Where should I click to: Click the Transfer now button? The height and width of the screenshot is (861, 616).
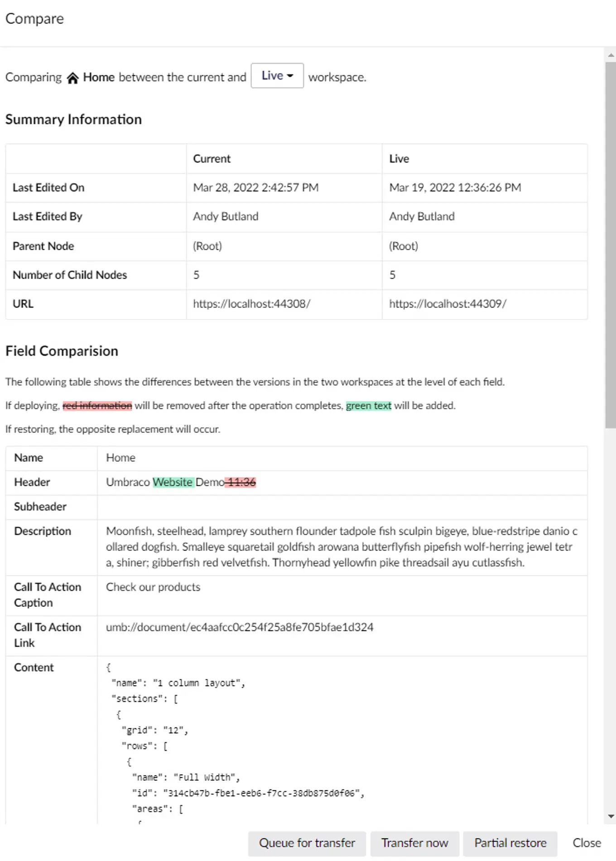click(414, 843)
